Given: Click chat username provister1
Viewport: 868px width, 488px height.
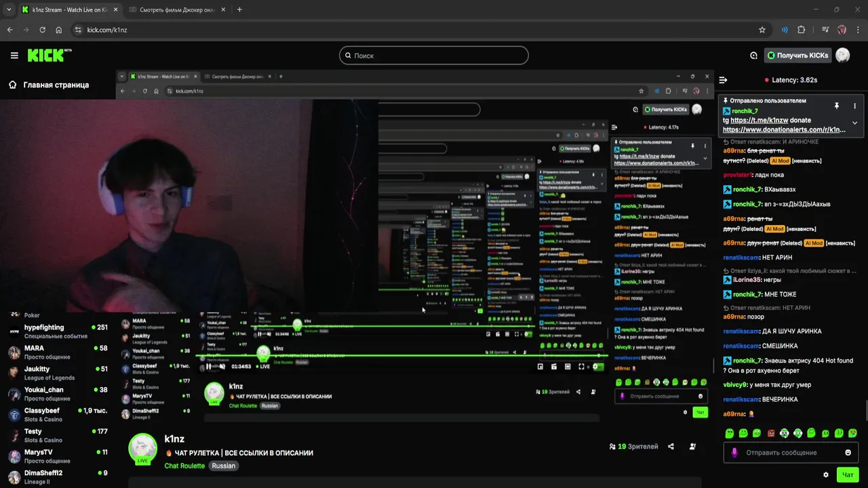Looking at the screenshot, I should [738, 175].
